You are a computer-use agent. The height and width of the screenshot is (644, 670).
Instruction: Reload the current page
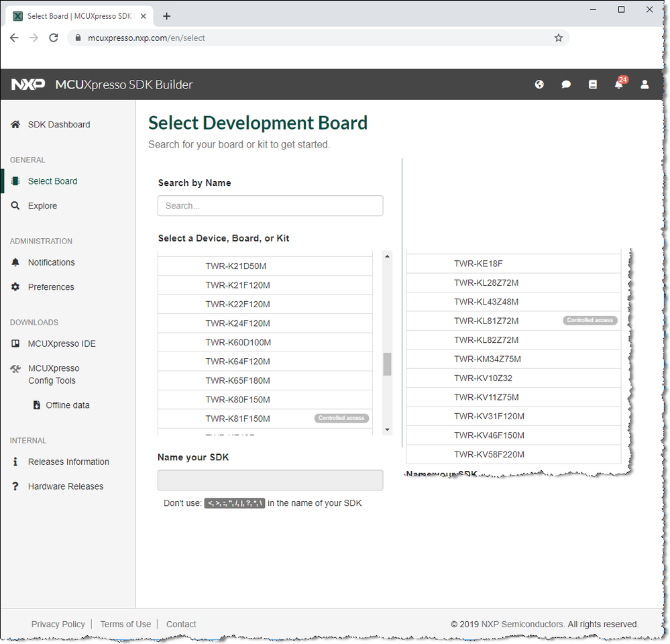pyautogui.click(x=54, y=38)
